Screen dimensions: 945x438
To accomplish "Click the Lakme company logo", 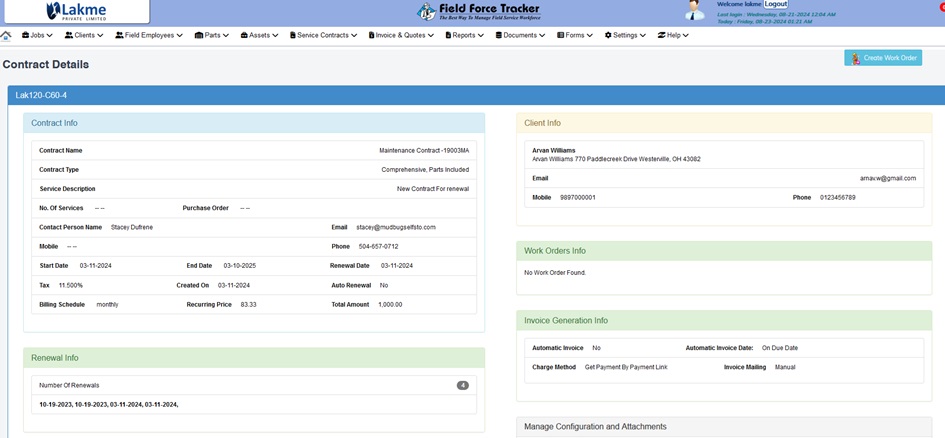I will (76, 10).
